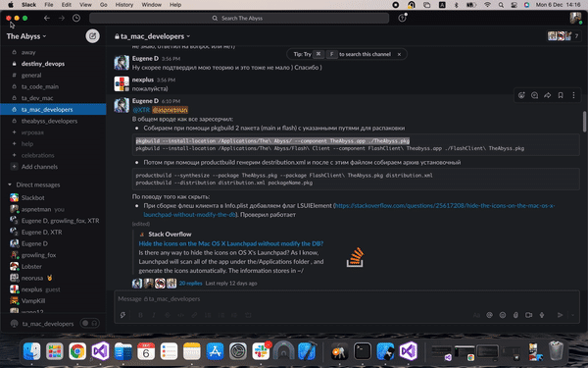Go back in Slack history
Image resolution: width=588 pixels, height=368 pixels.
(47, 18)
